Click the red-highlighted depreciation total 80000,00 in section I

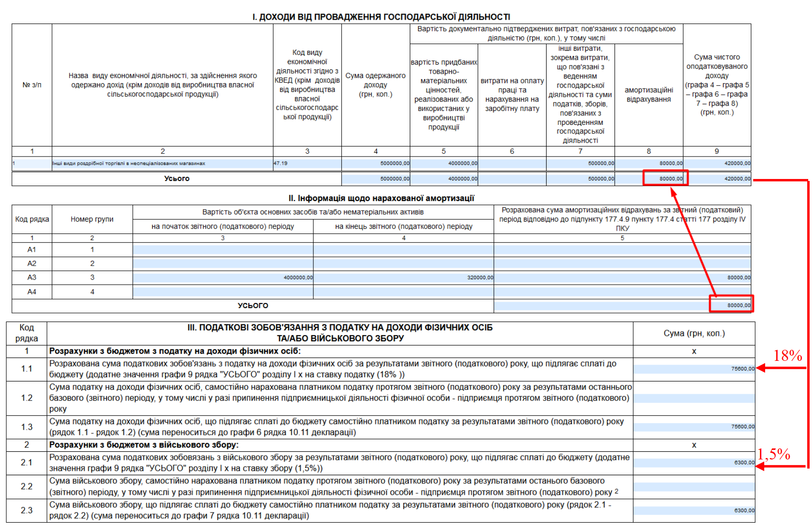(666, 179)
